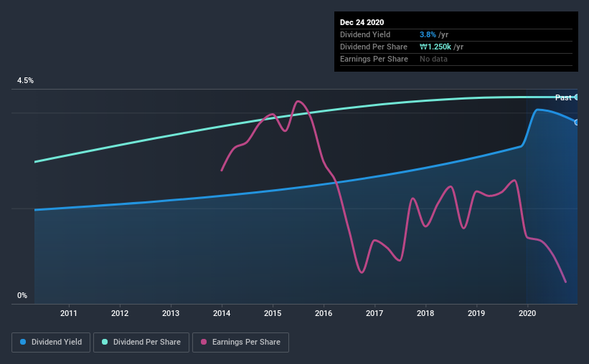Viewport: 589px width, 364px height.
Task: Click the Dec 24 2020 tooltip date
Action: pyautogui.click(x=362, y=22)
